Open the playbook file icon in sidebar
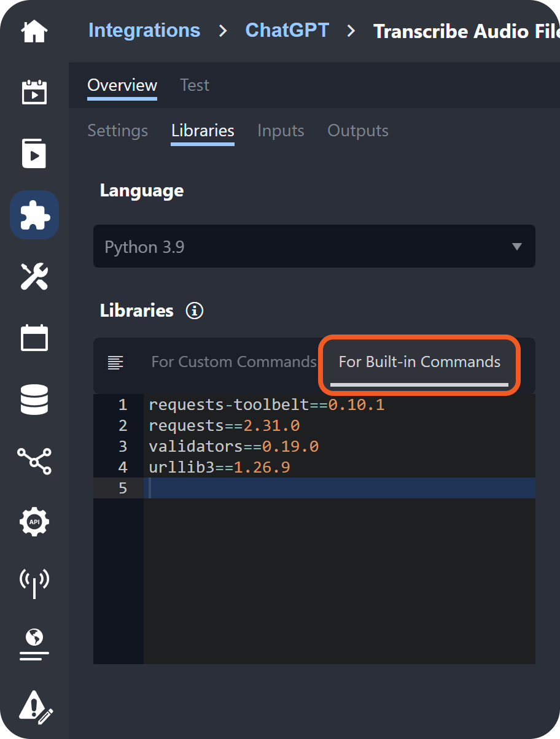 [x=34, y=153]
